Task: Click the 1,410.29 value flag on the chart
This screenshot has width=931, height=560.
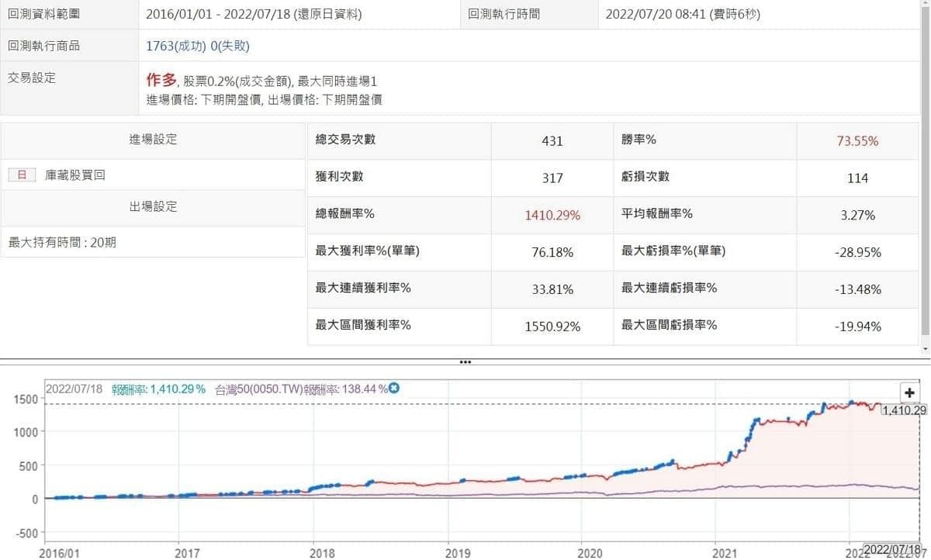Action: click(903, 411)
